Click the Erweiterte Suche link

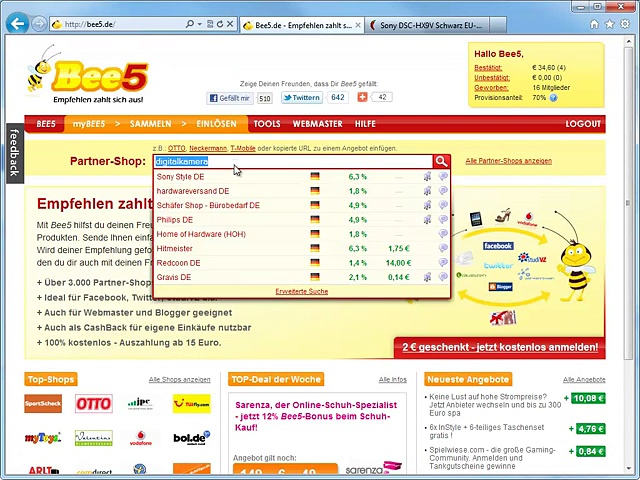tap(301, 291)
